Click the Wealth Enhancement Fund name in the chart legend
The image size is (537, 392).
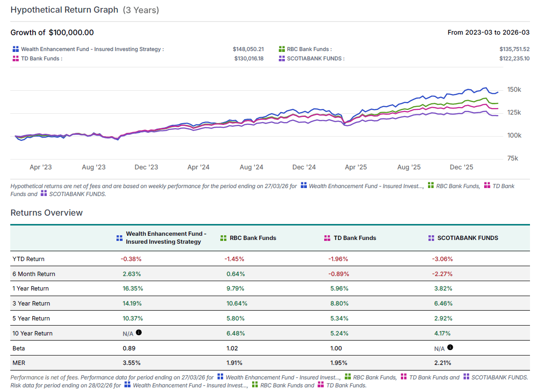point(91,49)
